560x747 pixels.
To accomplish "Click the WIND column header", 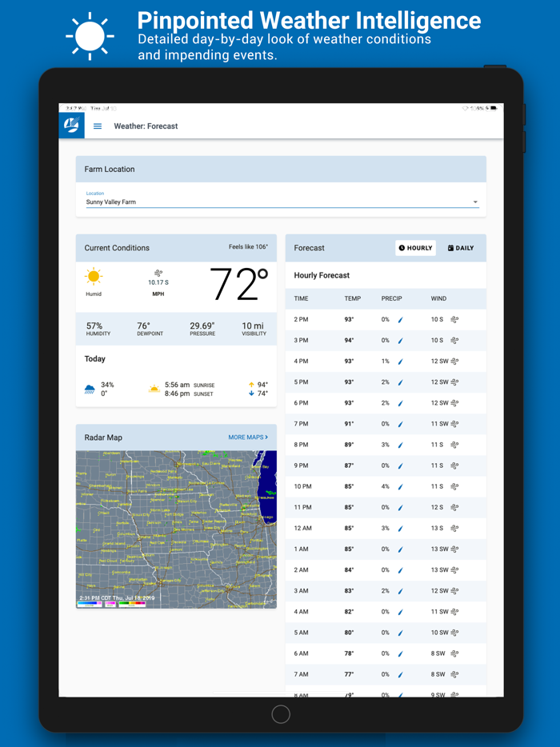I will click(438, 298).
